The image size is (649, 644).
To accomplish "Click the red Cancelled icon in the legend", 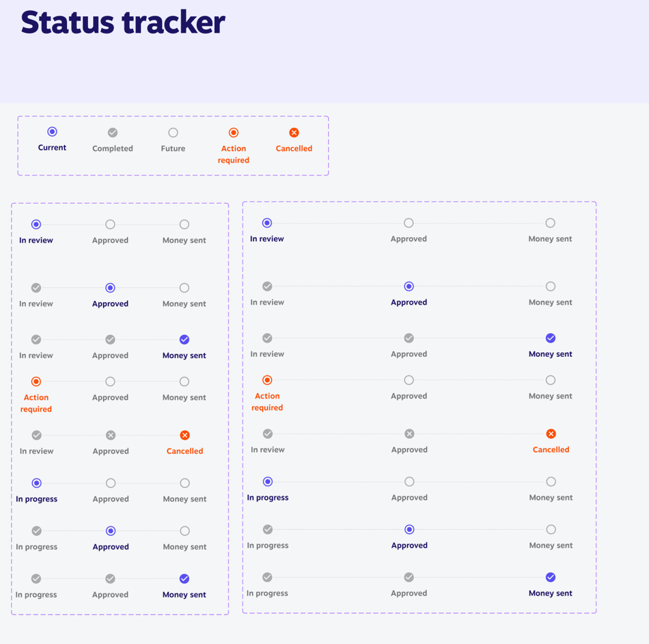I will [294, 133].
